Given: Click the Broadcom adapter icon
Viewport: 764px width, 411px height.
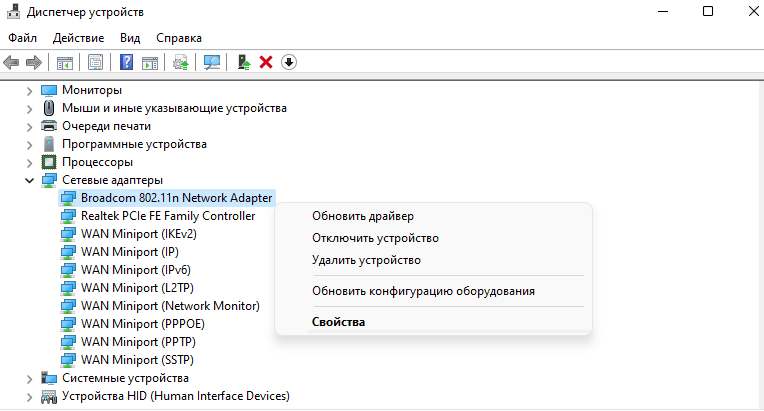Looking at the screenshot, I should (68, 198).
